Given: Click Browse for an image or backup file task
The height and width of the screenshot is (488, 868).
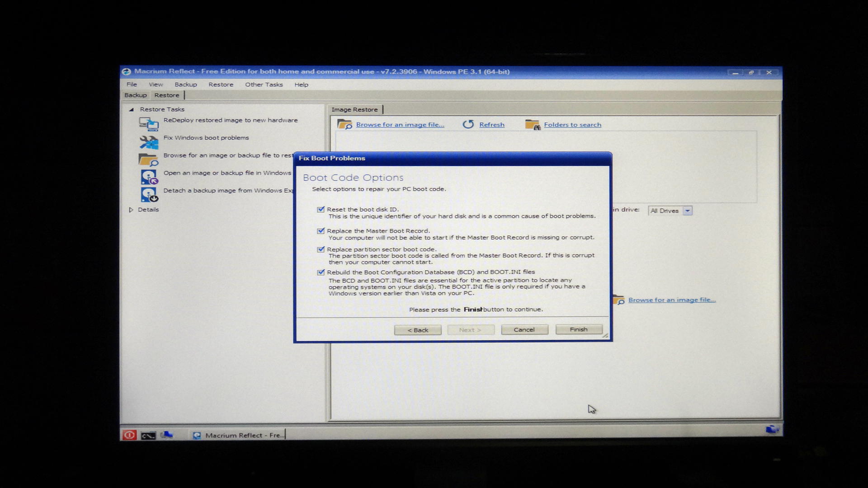Looking at the screenshot, I should 228,155.
